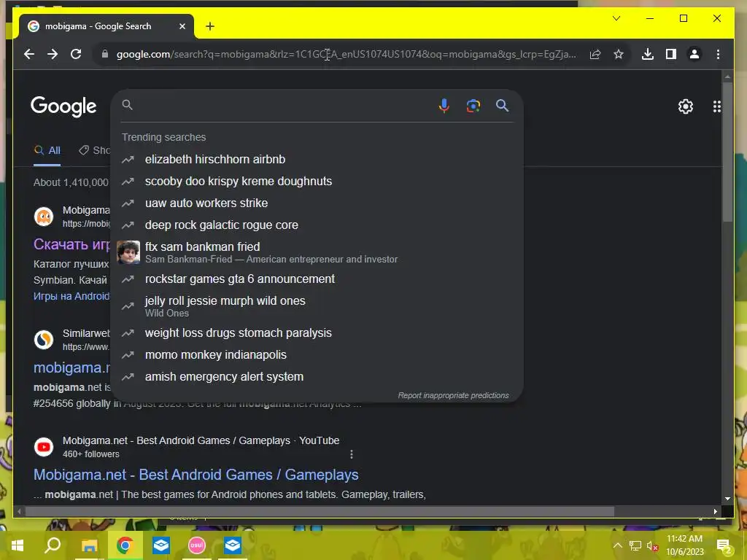Click the Similarweb result favicon
Image resolution: width=747 pixels, height=560 pixels.
click(x=44, y=340)
